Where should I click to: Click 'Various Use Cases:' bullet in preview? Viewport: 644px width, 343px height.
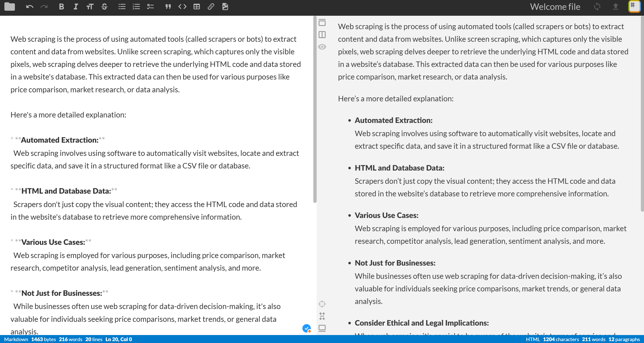coord(386,215)
